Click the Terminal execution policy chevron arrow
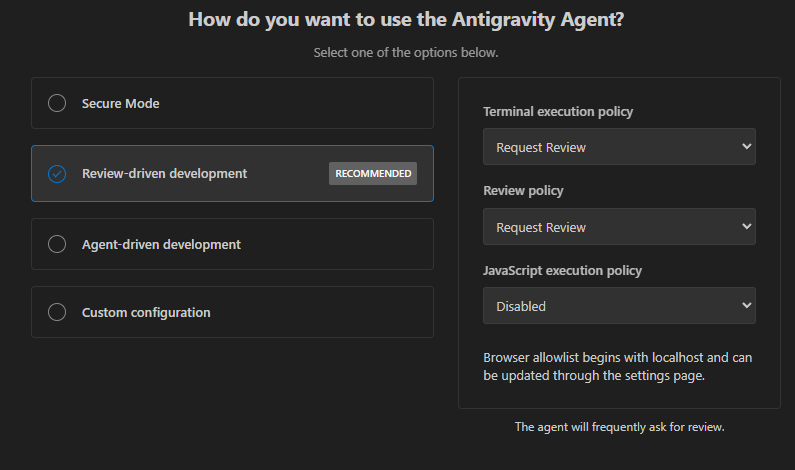 [746, 147]
